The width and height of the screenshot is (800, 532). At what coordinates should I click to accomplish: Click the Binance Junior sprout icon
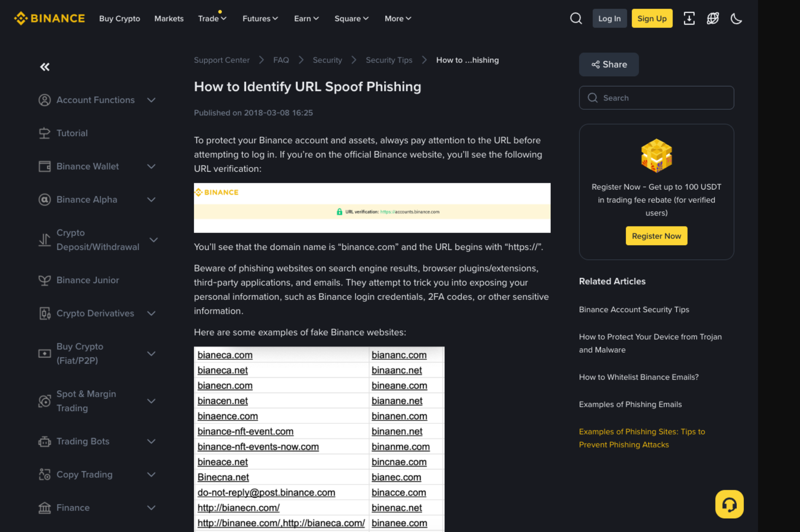(x=44, y=280)
